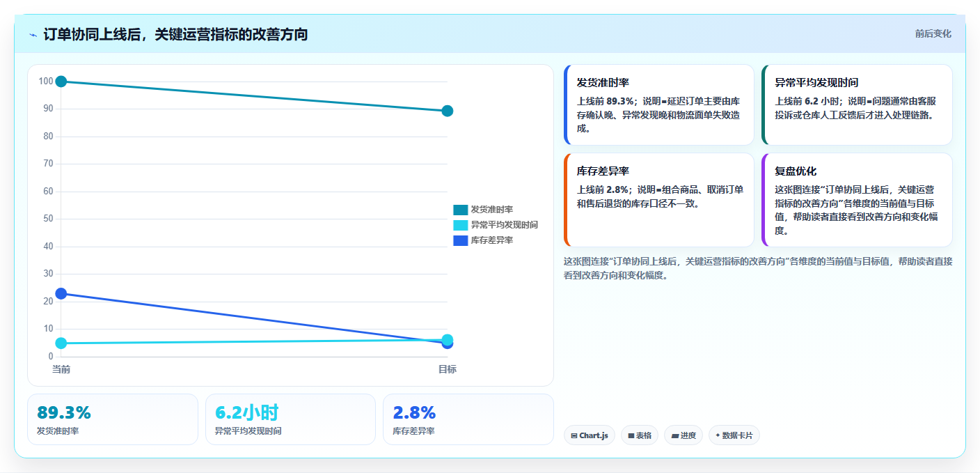Open the 复盘优化 description card
This screenshot has width=980, height=473.
[x=857, y=200]
